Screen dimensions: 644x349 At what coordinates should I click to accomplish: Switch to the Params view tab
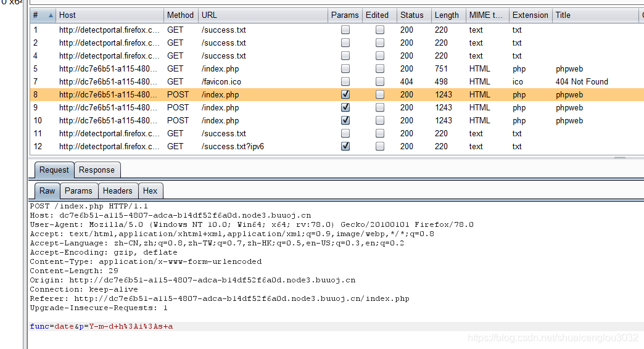78,191
